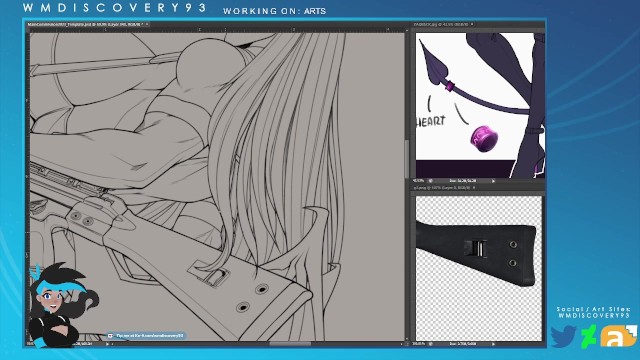Close the gun stock image tab
Viewport: 640px width, 360px height.
pyautogui.click(x=474, y=188)
